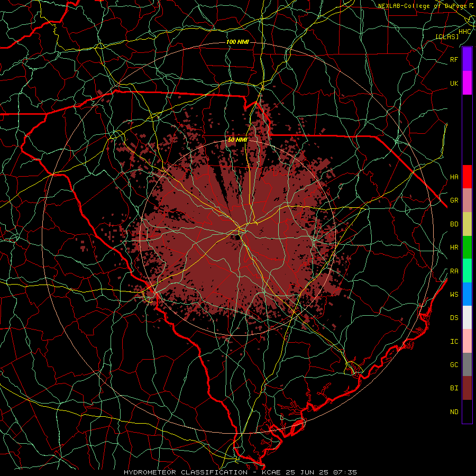This screenshot has height=476, width=476.
Task: Click the HR legend label
Action: tap(454, 248)
